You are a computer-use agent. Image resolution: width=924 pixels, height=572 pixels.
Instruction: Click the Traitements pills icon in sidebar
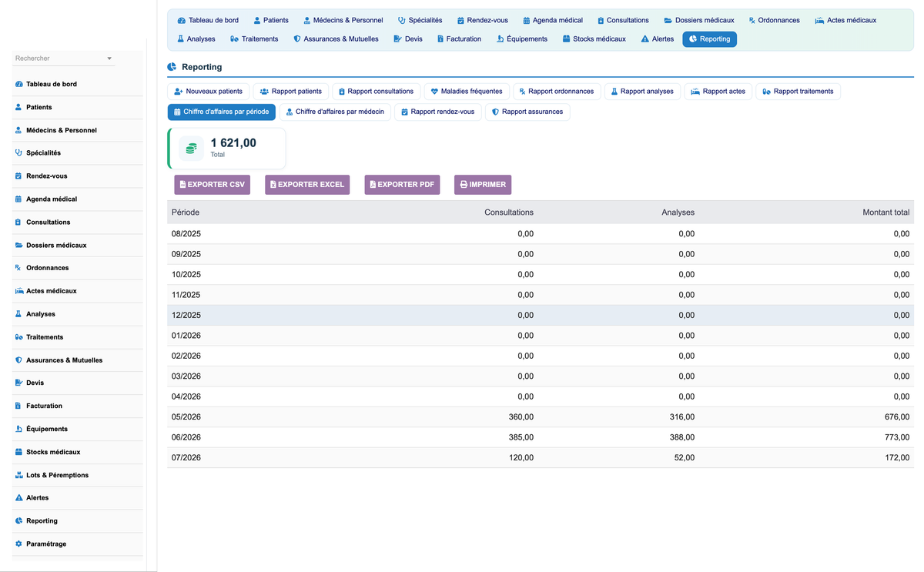18,337
